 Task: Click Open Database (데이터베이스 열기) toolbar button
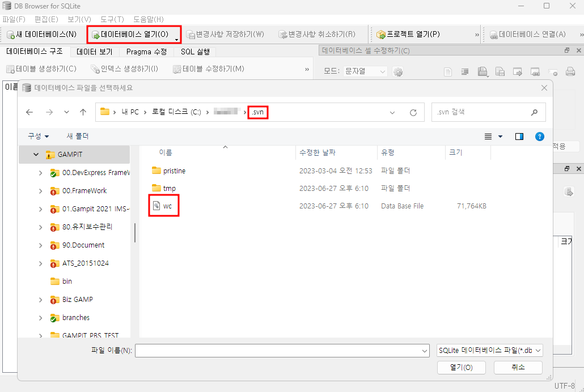pyautogui.click(x=130, y=35)
